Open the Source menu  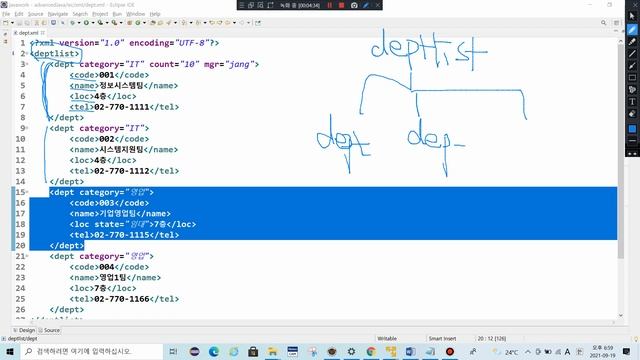point(36,14)
